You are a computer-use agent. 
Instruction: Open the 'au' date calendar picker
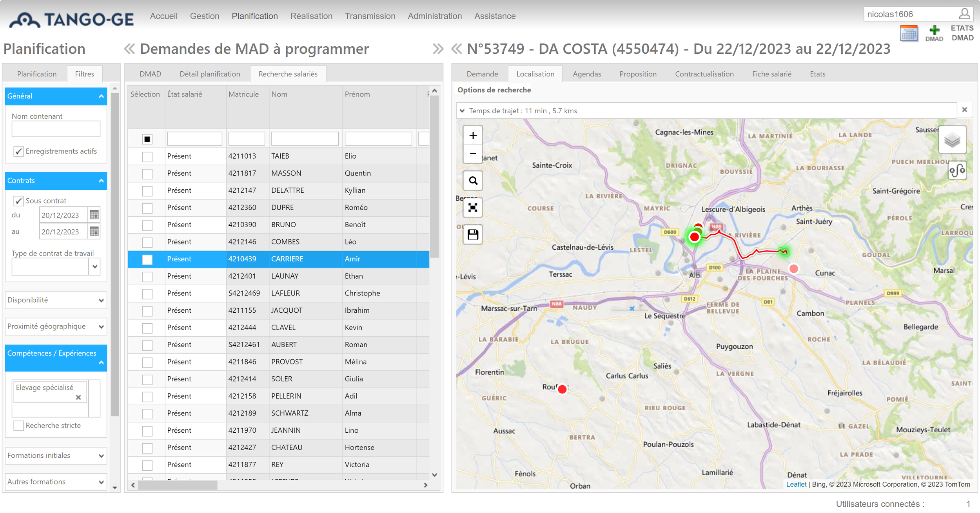[x=94, y=231]
